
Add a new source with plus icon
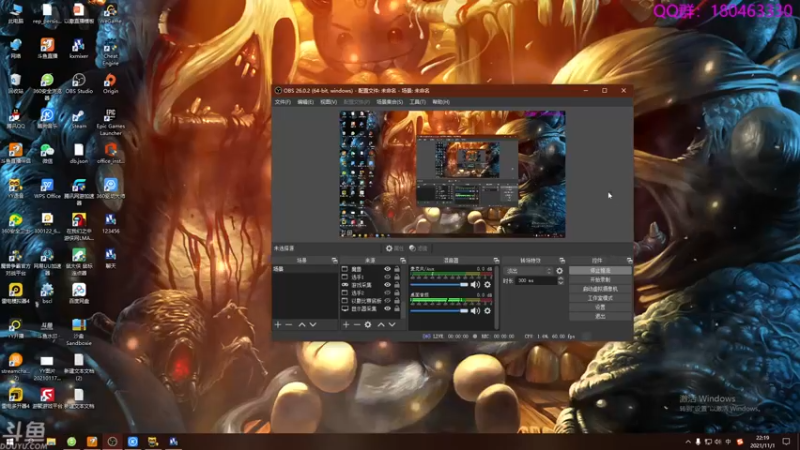coord(346,324)
